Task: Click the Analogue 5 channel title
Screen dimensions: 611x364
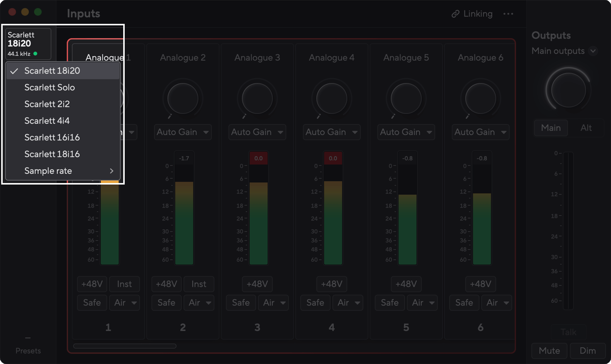Action: [x=406, y=58]
